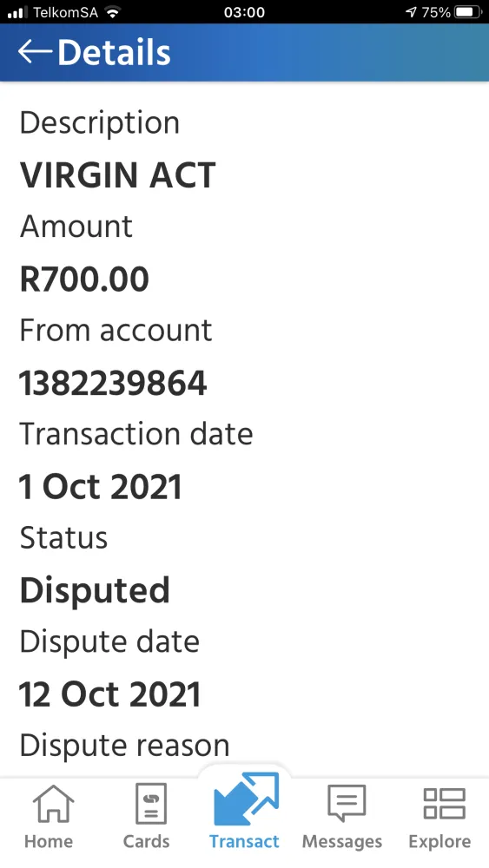Open the Explore grid icon
This screenshot has height=868, width=489.
pyautogui.click(x=444, y=803)
